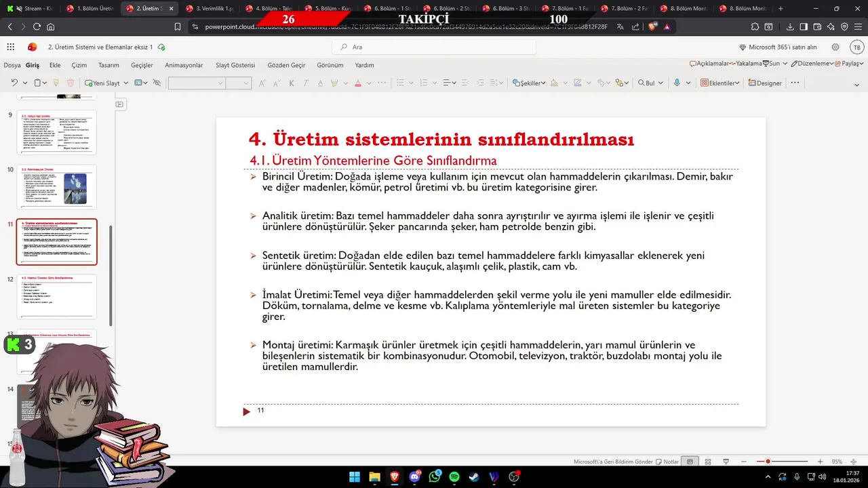Start slideshow from status bar icon
The height and width of the screenshot is (488, 868).
726,462
